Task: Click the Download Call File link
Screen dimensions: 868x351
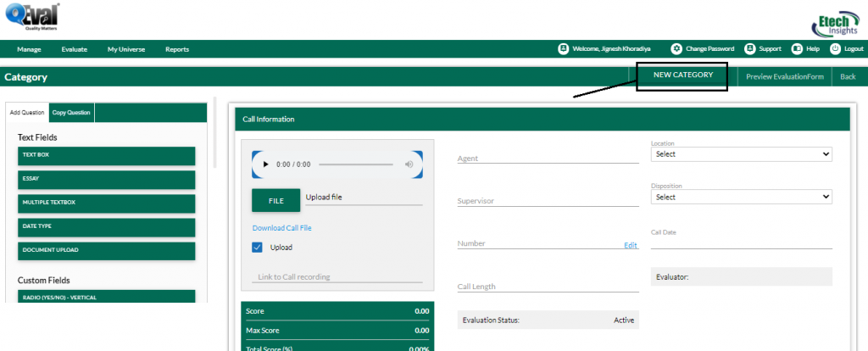Action: pos(281,228)
